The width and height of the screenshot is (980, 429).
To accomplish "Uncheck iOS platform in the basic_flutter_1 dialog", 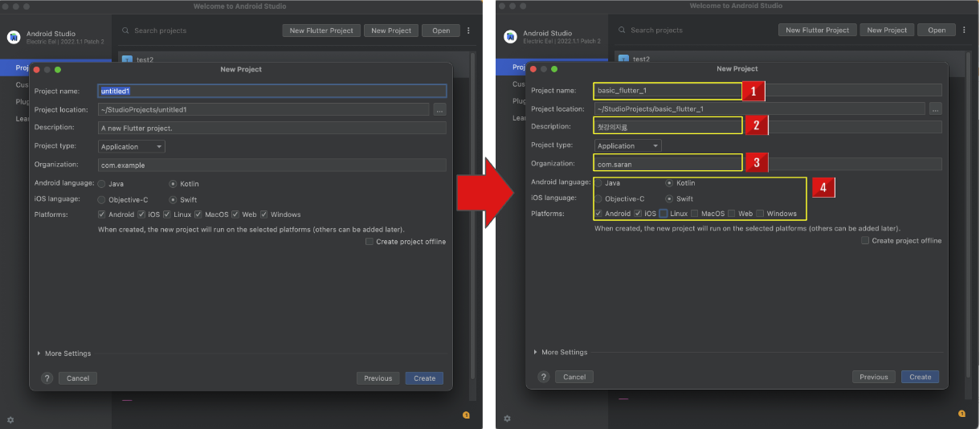I will (x=638, y=214).
